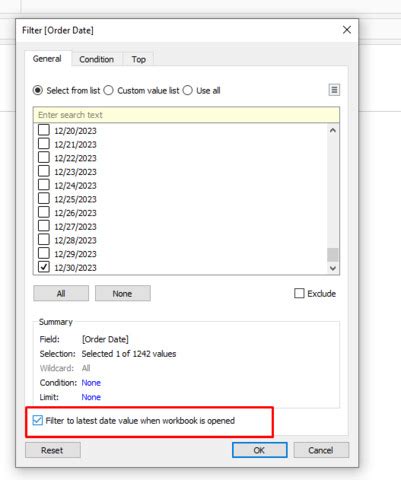401x480 pixels.
Task: Click the Reset button
Action: pos(53,450)
